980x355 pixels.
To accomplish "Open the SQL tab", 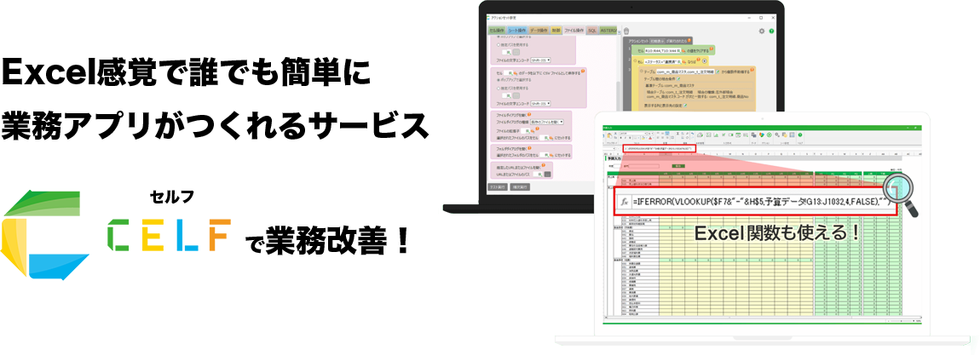I will pyautogui.click(x=592, y=30).
